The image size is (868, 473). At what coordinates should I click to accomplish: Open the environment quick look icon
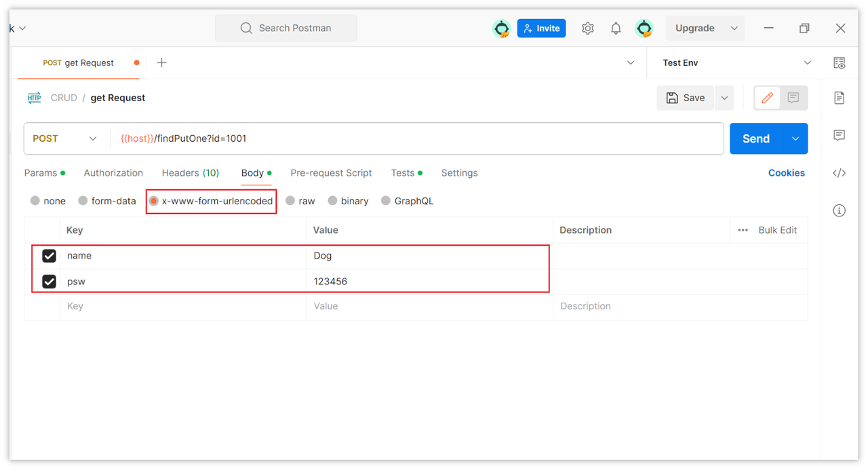tap(840, 63)
